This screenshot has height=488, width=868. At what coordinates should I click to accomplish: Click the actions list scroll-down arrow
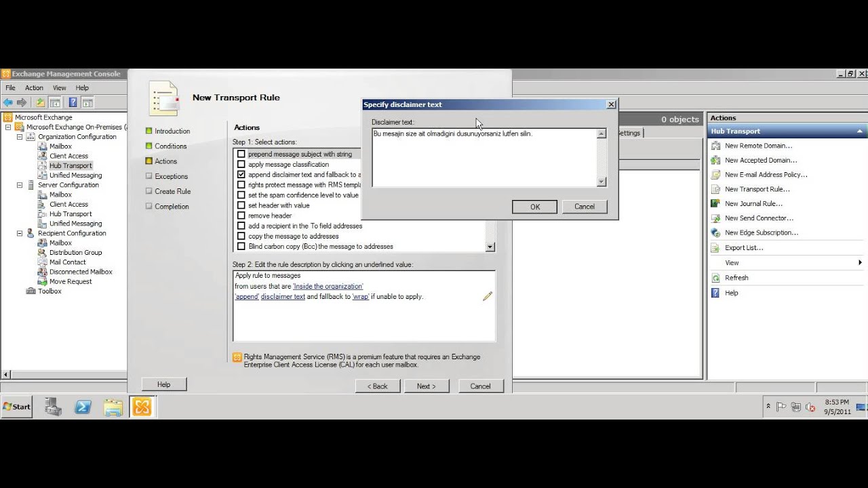(490, 247)
